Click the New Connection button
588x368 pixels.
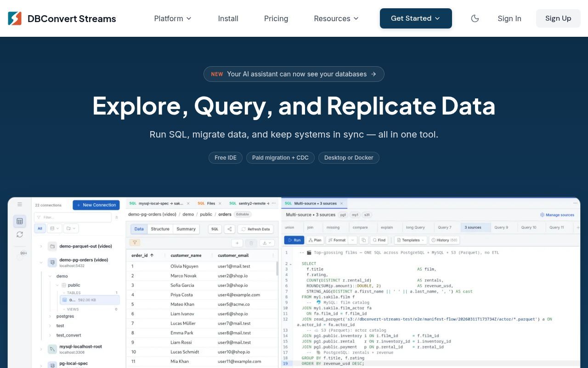[96, 205]
